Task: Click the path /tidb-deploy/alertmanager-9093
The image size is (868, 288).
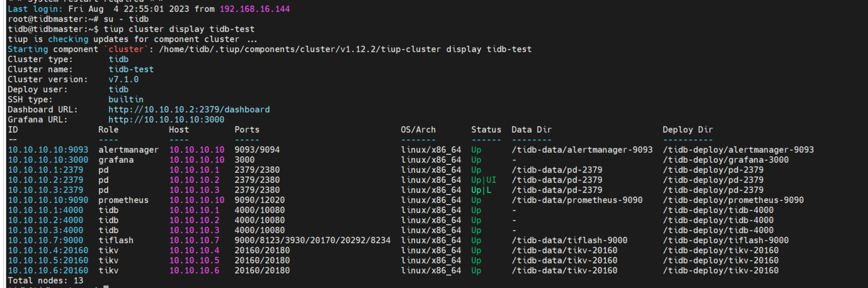Action: point(738,150)
